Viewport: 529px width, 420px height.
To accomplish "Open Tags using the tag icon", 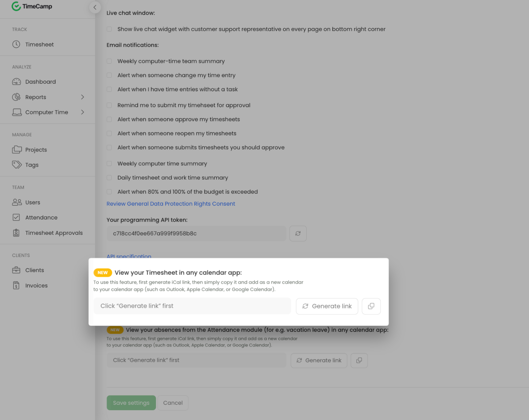I will [17, 165].
